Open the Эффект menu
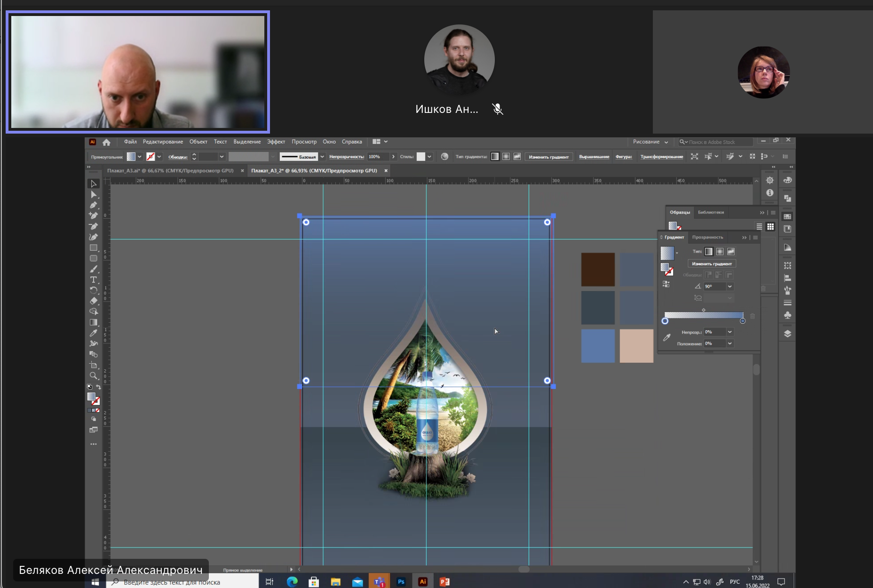Viewport: 873px width, 588px height. tap(276, 142)
